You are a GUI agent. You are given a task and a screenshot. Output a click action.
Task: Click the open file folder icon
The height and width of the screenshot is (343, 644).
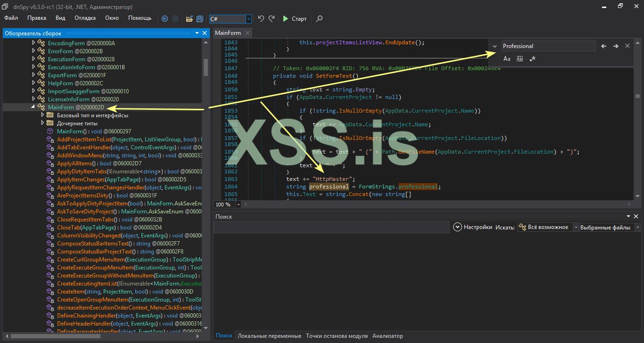[x=189, y=19]
